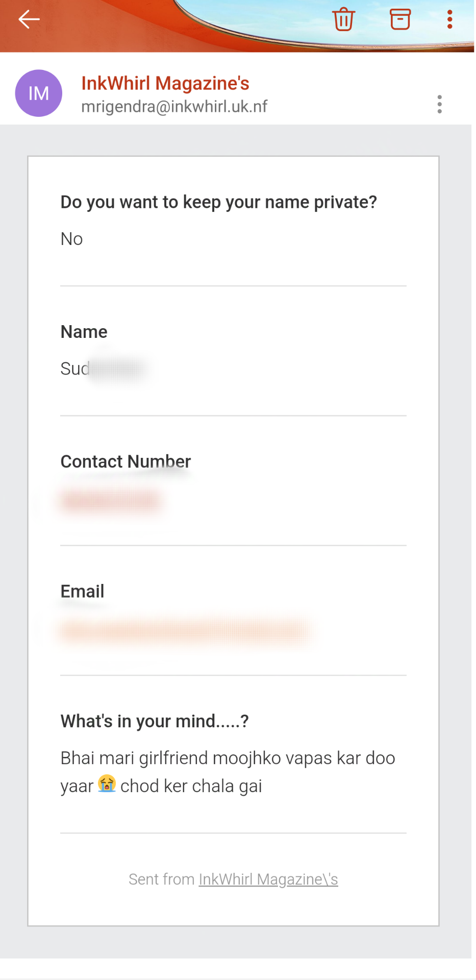Archive the email using the box icon
Screen dimensions: 476x980
coord(400,19)
